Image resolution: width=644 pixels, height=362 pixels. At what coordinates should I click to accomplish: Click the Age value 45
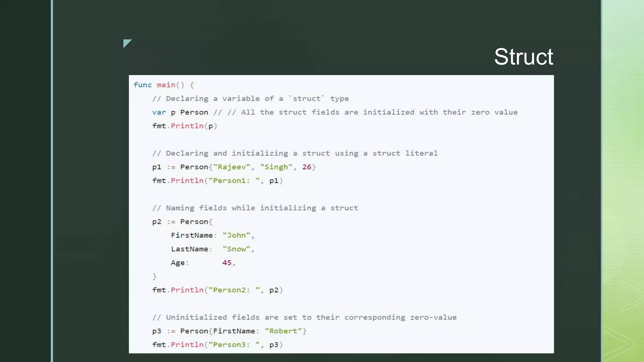pos(227,263)
